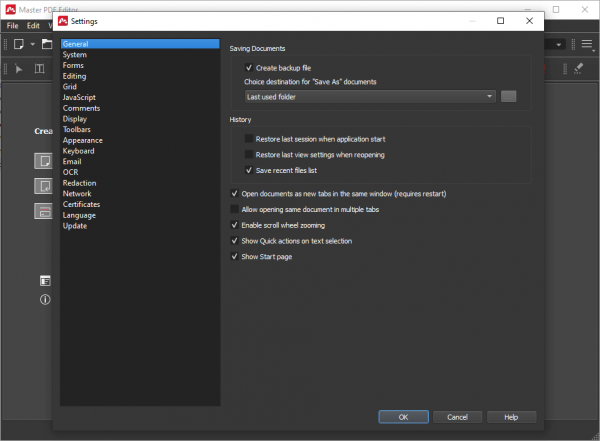Screen dimensions: 600x441
Task: Open the Last used folder dropdown
Action: pos(370,96)
